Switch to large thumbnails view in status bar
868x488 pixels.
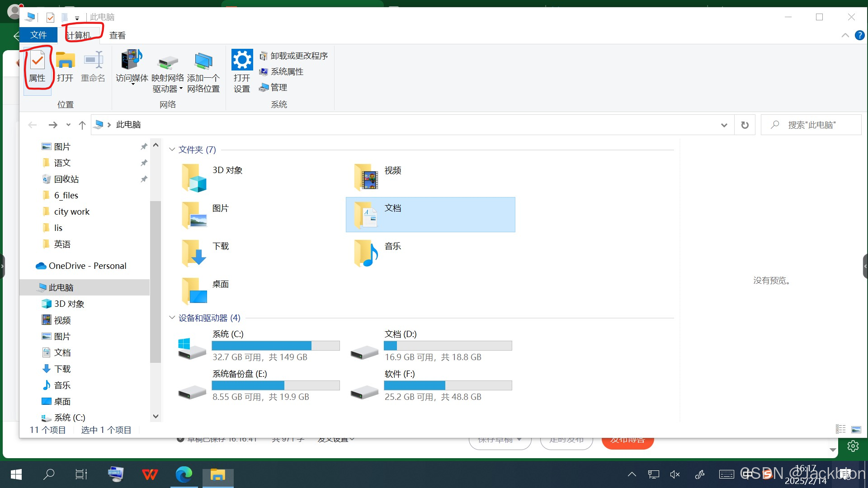856,430
